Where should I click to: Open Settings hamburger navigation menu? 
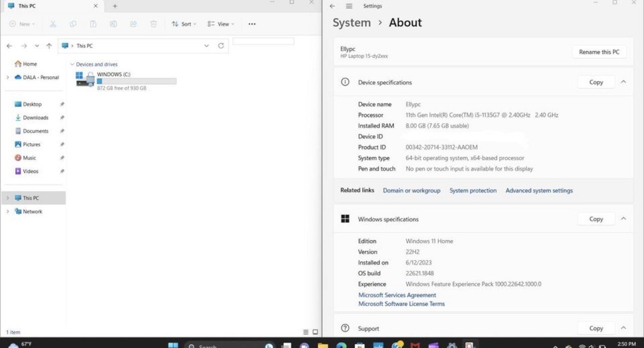click(x=349, y=6)
